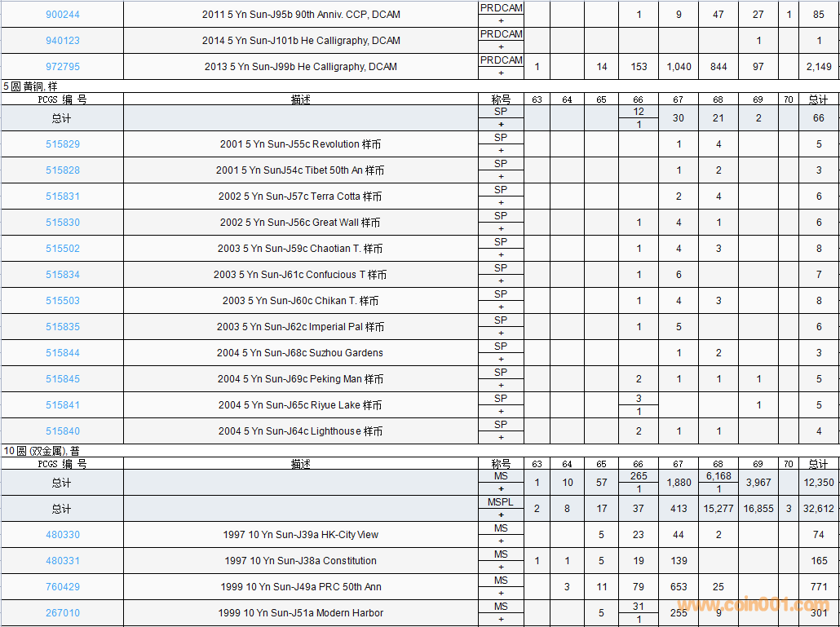Click the MSPL grade designation cell

pos(501,503)
